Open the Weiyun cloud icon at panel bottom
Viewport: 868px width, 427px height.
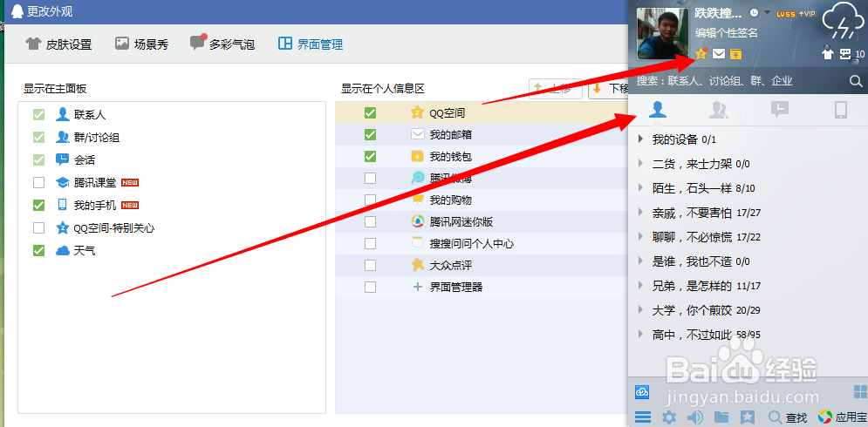tap(641, 392)
